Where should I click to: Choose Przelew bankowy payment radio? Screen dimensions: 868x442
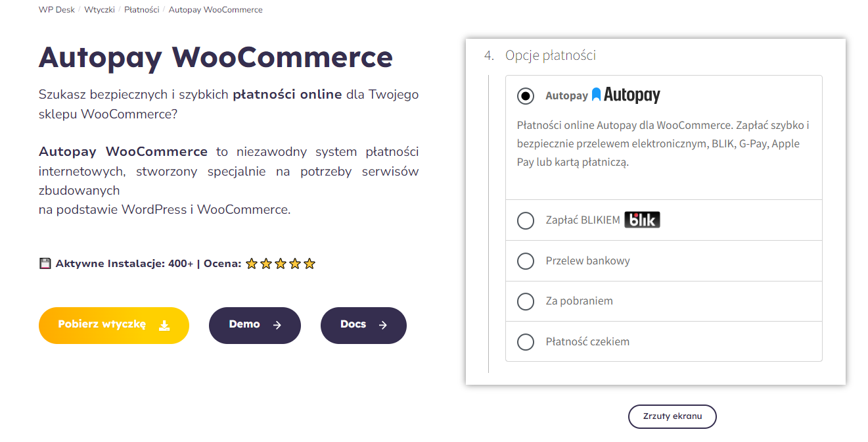(526, 261)
